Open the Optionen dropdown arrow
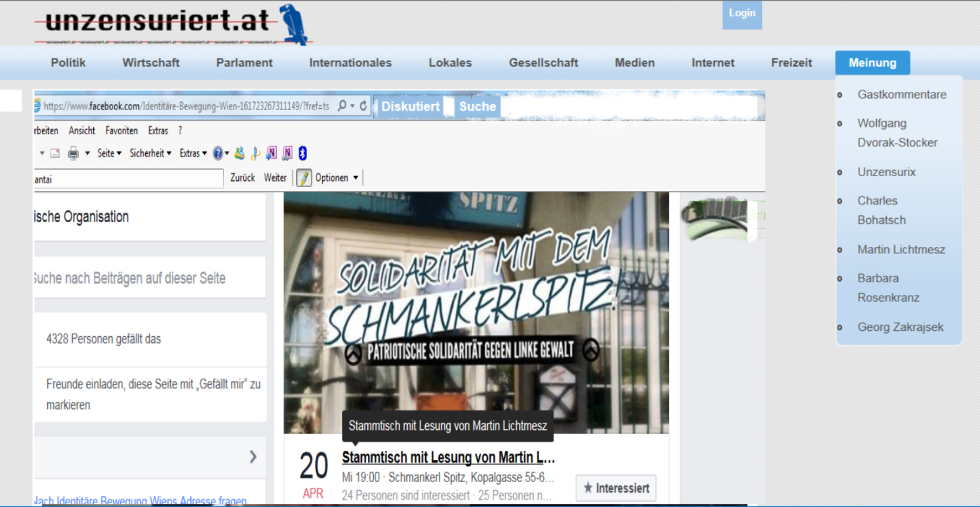The image size is (980, 507). 356,178
